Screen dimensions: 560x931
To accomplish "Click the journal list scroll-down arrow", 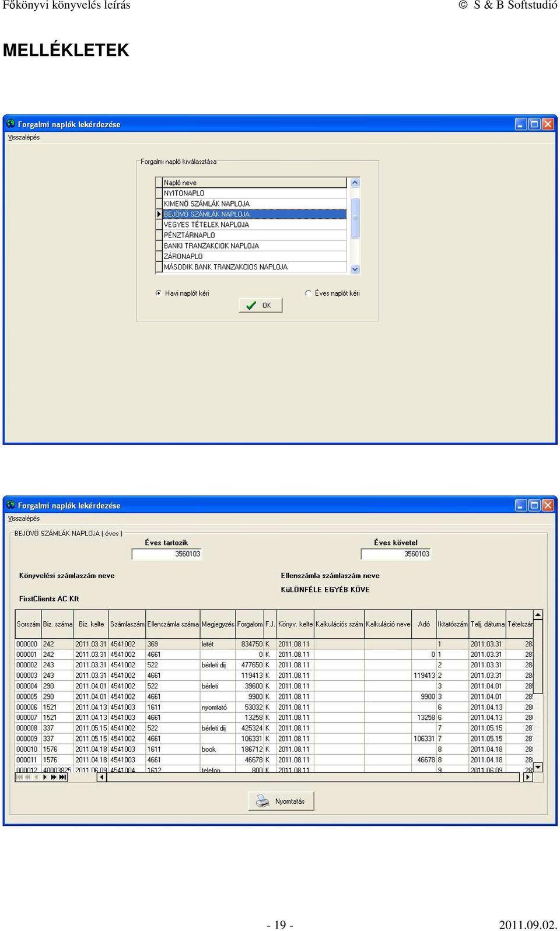I will click(355, 269).
